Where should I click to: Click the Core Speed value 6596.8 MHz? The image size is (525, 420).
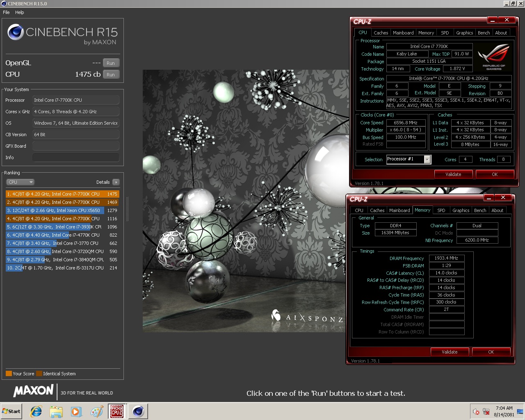point(405,123)
